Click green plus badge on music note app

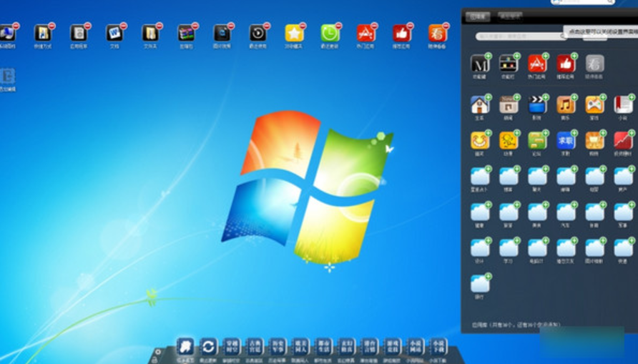click(x=574, y=97)
